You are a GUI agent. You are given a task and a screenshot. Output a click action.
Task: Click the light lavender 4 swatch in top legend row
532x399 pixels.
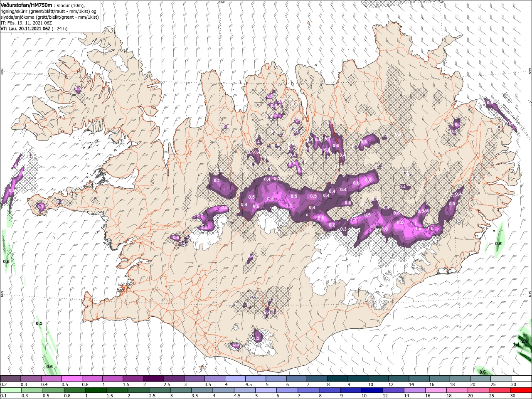click(x=235, y=379)
